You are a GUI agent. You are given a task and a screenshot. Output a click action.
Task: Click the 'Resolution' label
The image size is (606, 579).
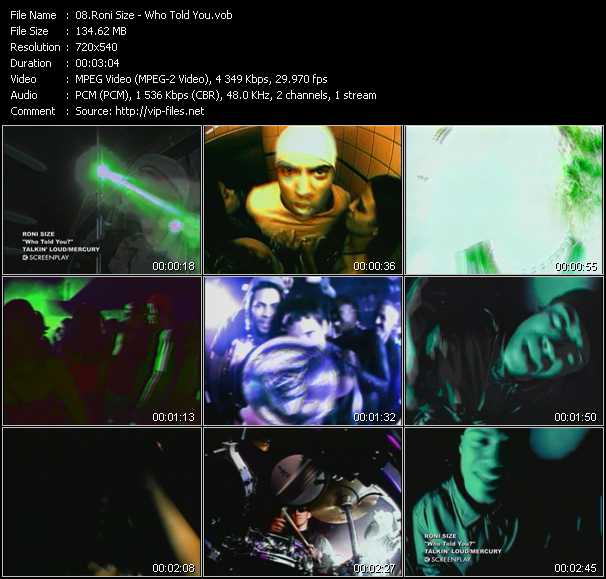pos(35,47)
